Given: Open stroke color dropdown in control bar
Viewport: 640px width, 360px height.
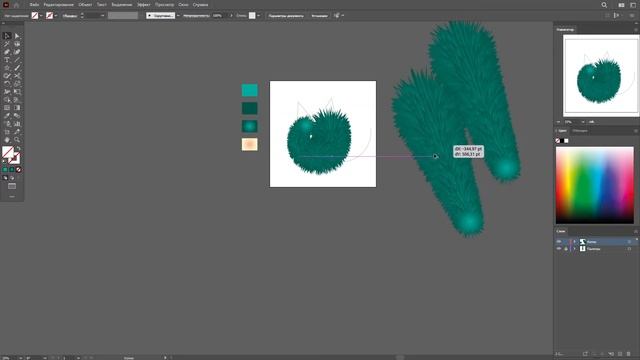Looking at the screenshot, I should (56, 16).
